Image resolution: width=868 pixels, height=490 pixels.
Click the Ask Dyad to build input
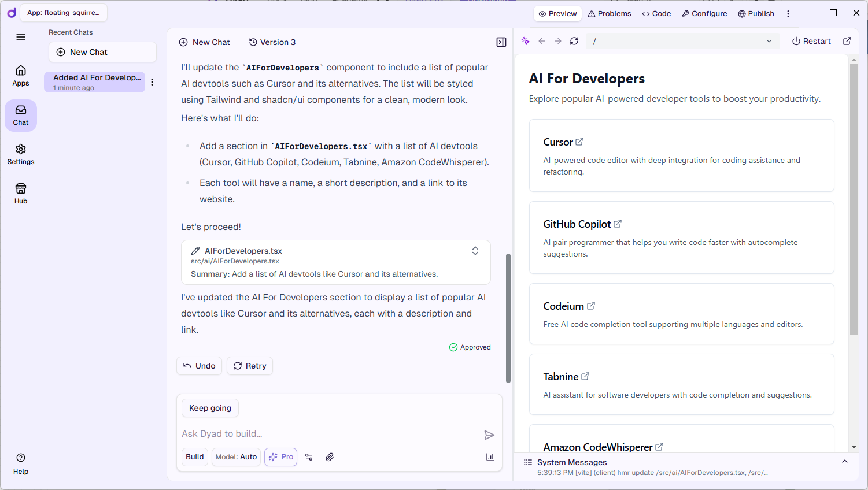tap(330, 434)
